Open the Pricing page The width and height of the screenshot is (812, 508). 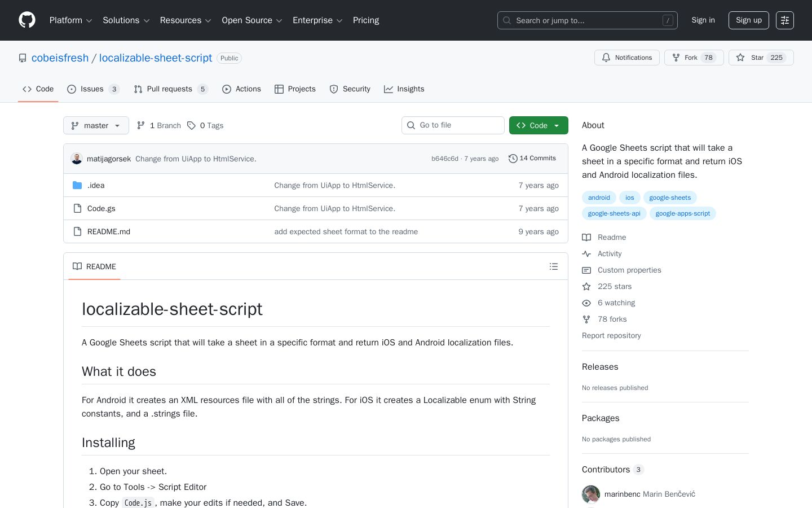[x=366, y=20]
